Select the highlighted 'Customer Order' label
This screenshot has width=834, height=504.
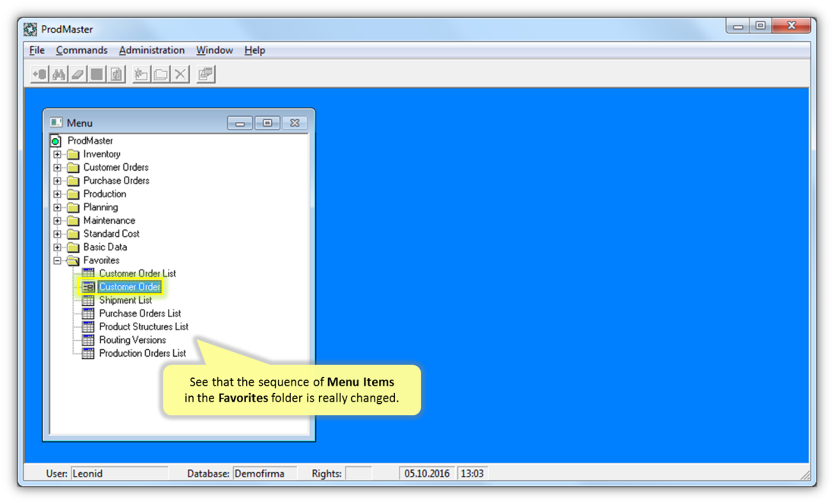pyautogui.click(x=130, y=287)
